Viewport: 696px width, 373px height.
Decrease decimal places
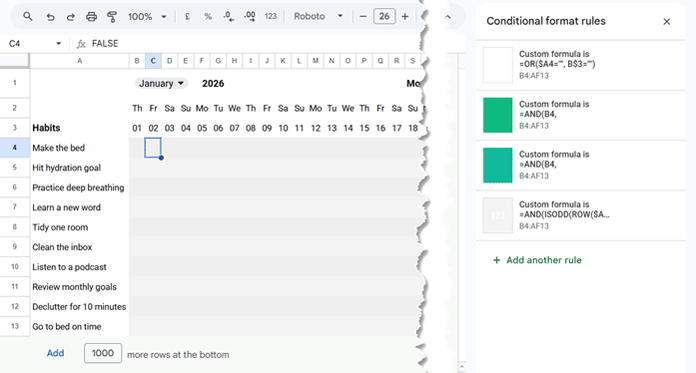(x=229, y=16)
